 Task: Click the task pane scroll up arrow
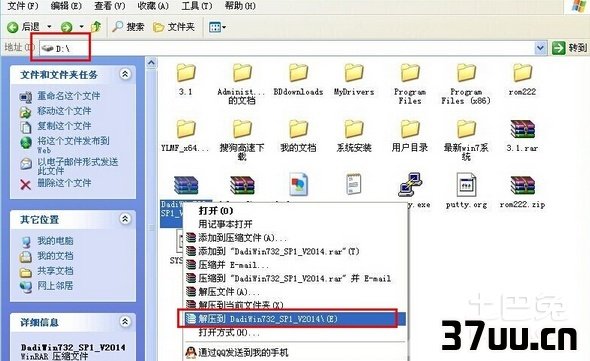tap(151, 63)
